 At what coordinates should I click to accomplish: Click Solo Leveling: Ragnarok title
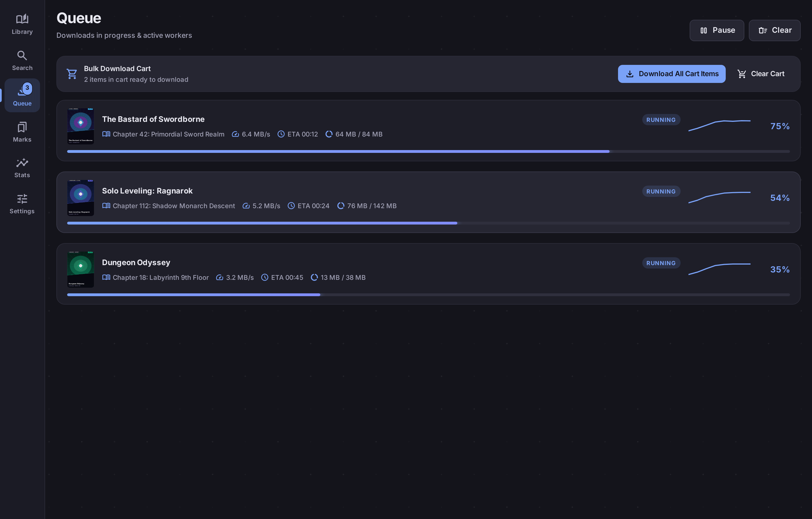147,191
